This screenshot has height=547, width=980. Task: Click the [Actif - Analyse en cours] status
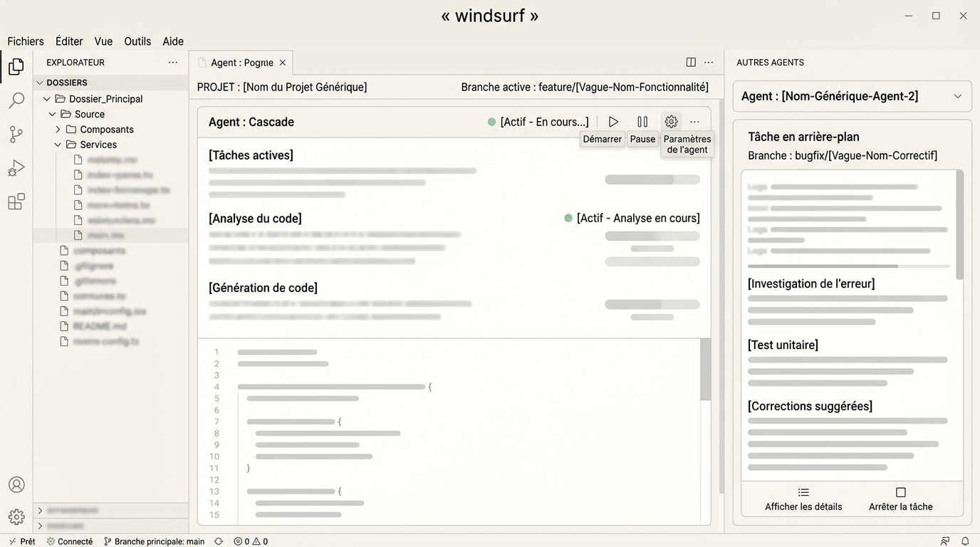click(x=632, y=218)
